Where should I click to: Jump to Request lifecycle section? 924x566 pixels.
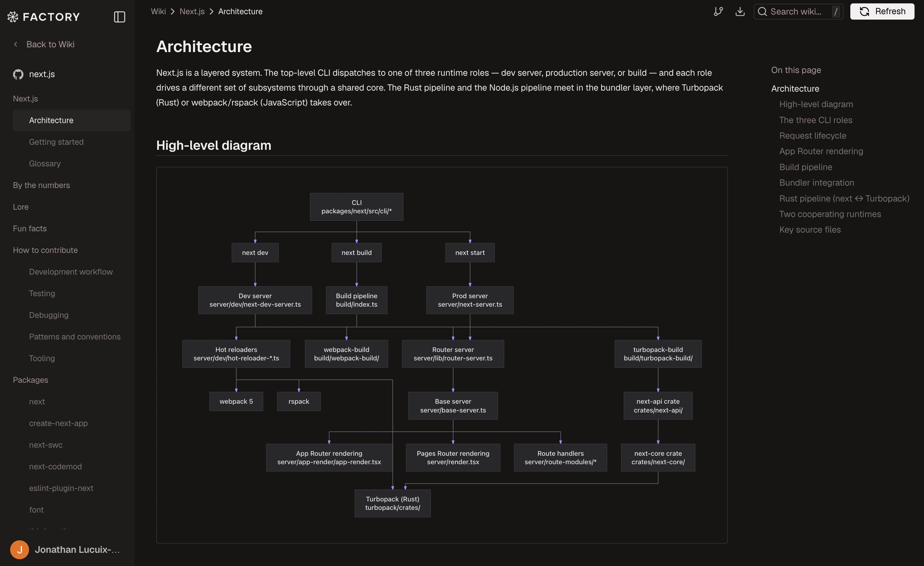coord(812,135)
